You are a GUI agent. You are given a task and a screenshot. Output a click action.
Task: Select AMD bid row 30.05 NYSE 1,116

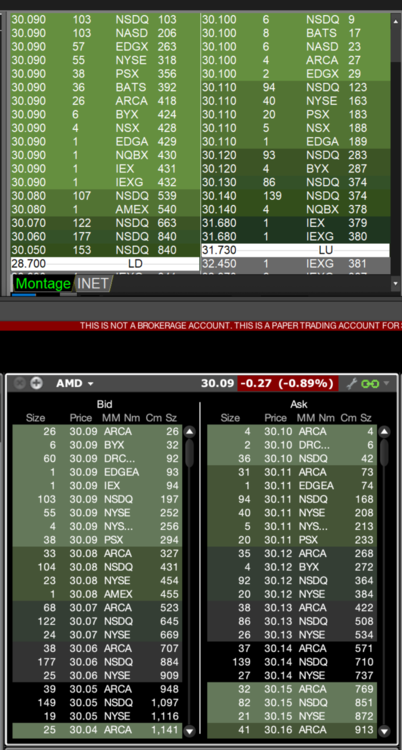(x=97, y=716)
